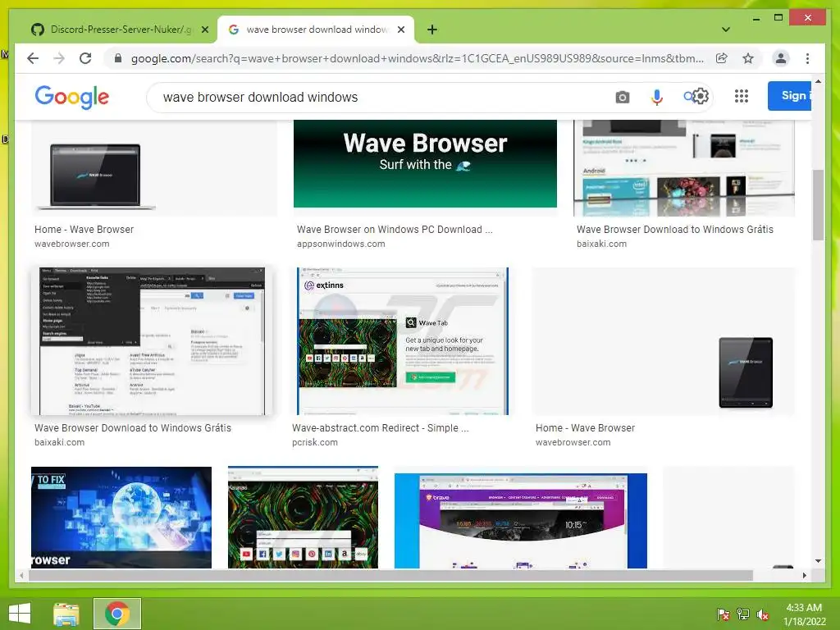The width and height of the screenshot is (840, 630).
Task: Reload the current page
Action: (x=85, y=58)
